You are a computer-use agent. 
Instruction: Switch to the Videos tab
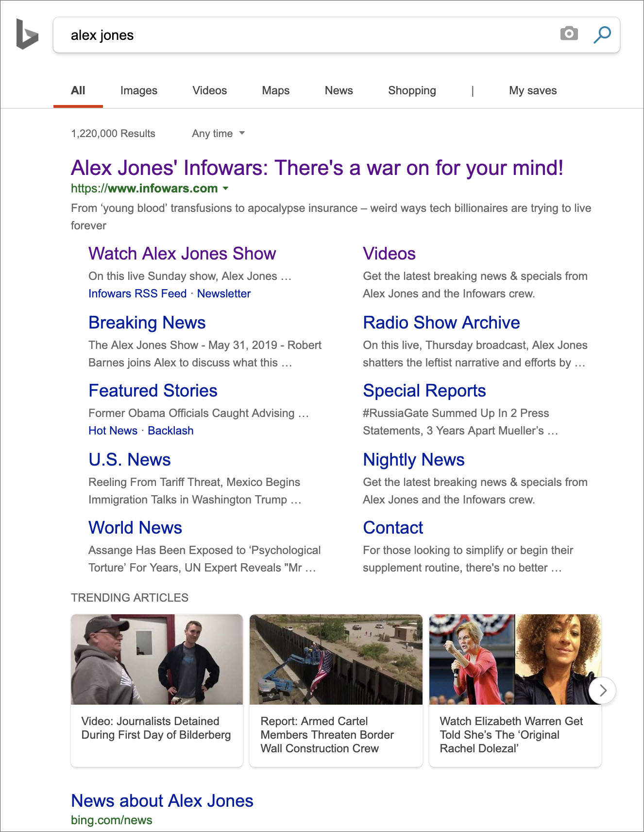coord(209,91)
